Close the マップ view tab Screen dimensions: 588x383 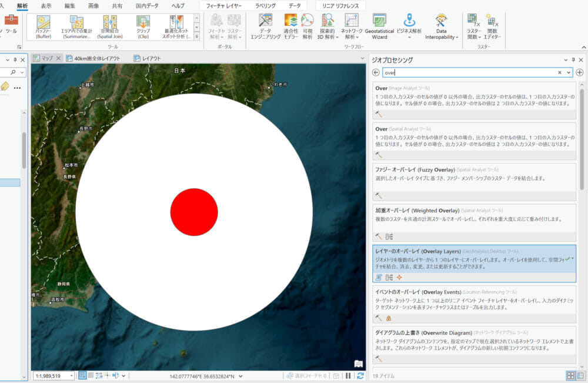pos(58,58)
